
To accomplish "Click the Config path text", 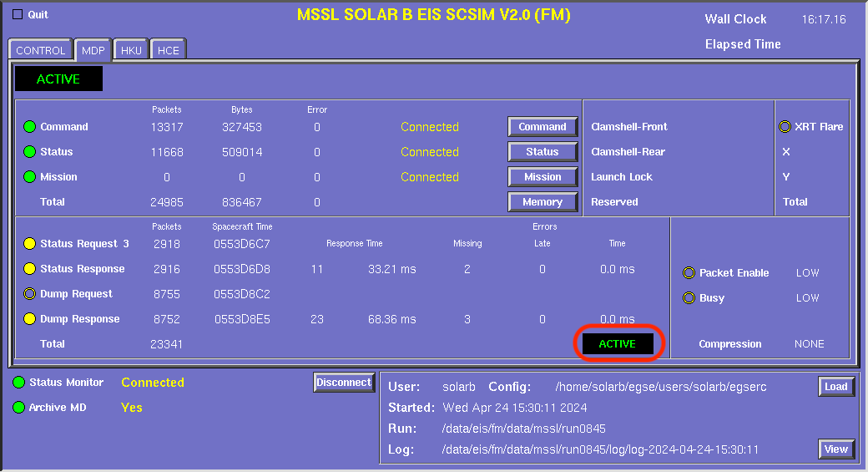I will 661,387.
